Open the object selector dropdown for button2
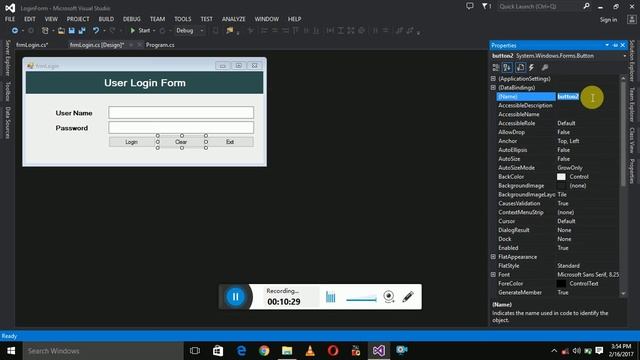The image size is (640, 360). click(x=624, y=56)
